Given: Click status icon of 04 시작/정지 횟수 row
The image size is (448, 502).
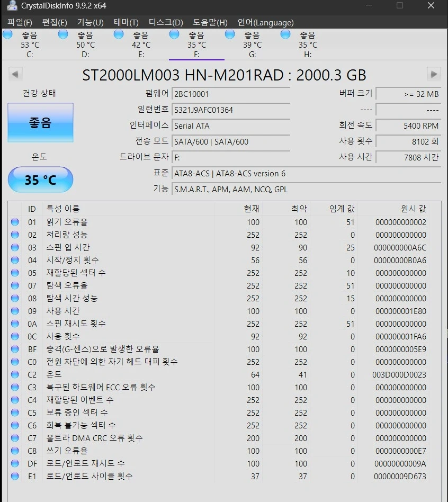Looking at the screenshot, I should (15, 260).
